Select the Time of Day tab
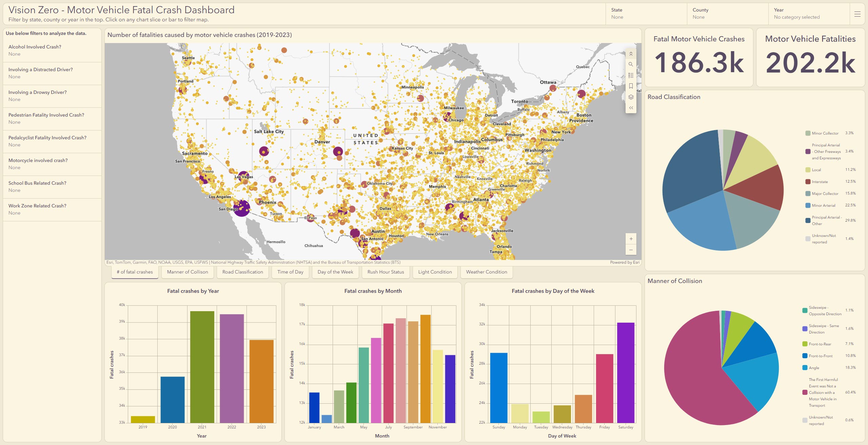The width and height of the screenshot is (868, 445). [290, 272]
